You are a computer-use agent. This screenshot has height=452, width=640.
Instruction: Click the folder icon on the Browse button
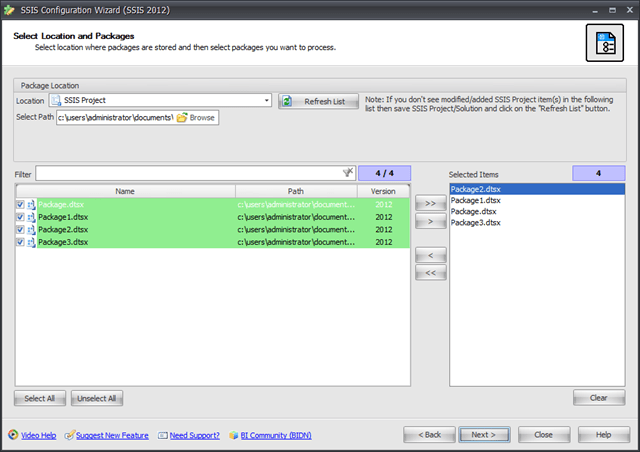pyautogui.click(x=182, y=117)
